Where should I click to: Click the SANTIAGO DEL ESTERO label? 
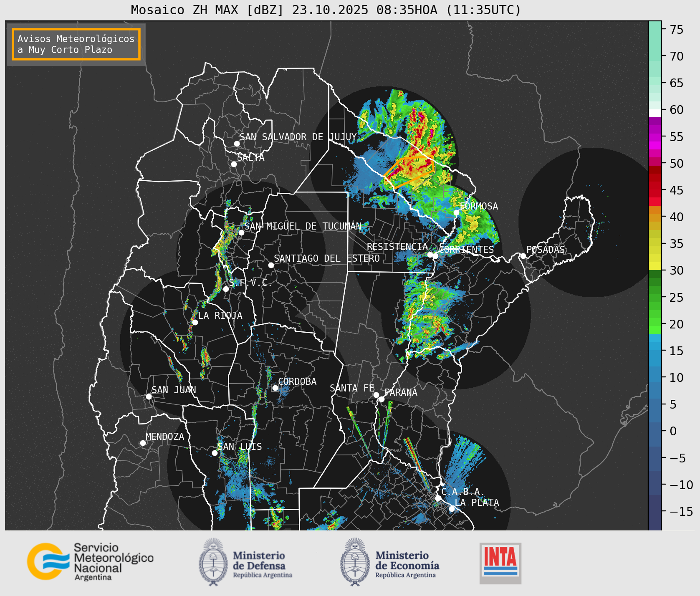coord(327,258)
